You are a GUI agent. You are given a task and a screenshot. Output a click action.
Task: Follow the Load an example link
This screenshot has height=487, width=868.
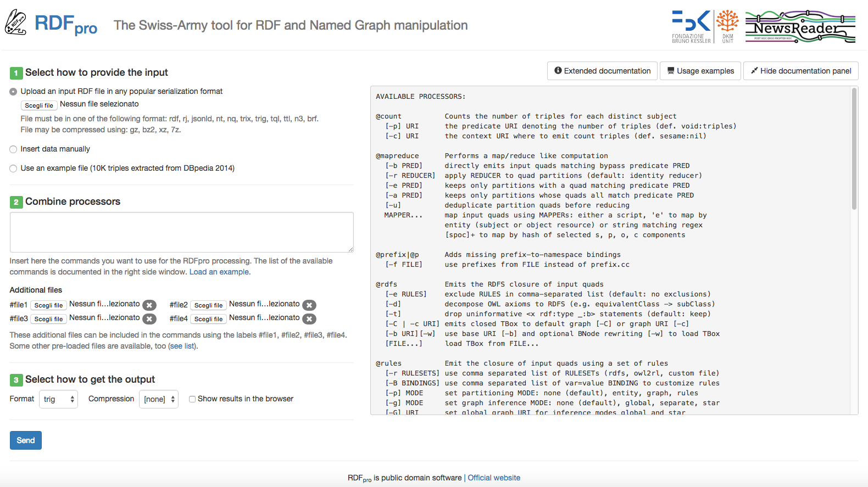[x=219, y=272]
